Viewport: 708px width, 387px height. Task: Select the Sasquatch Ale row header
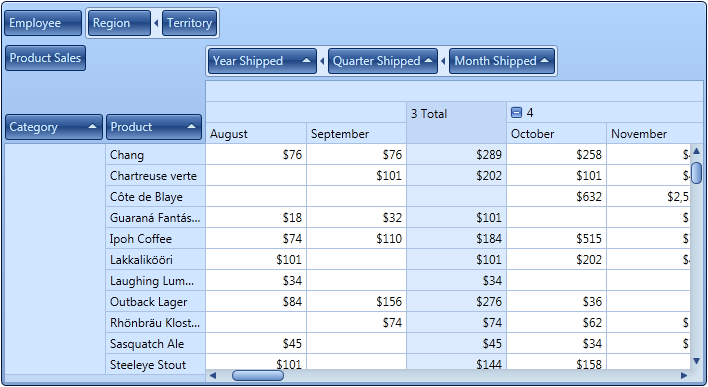tap(155, 344)
